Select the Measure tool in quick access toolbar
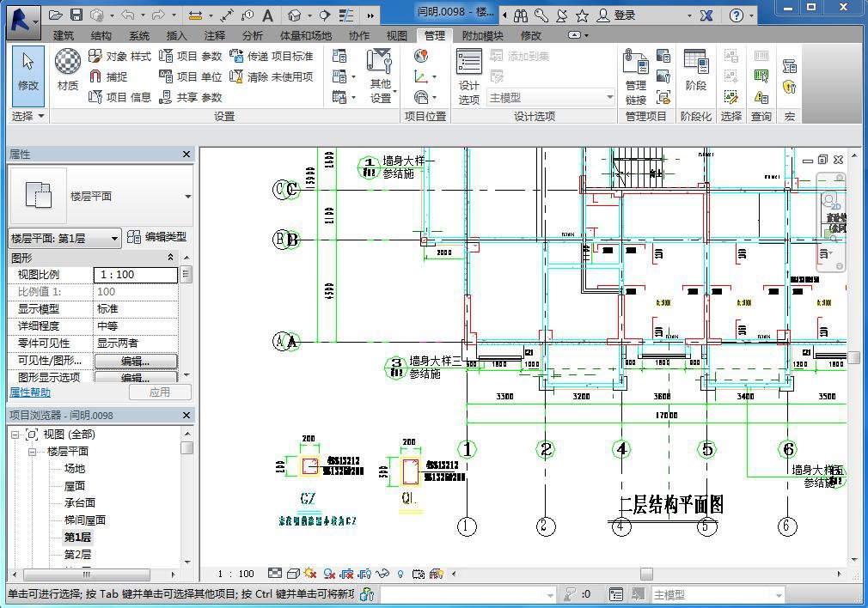This screenshot has height=608, width=868. (195, 15)
